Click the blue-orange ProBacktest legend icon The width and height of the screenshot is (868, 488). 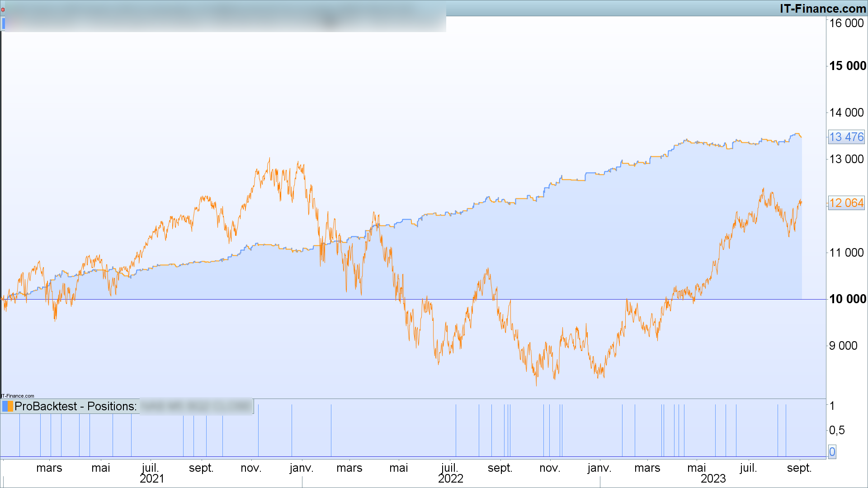[8, 406]
